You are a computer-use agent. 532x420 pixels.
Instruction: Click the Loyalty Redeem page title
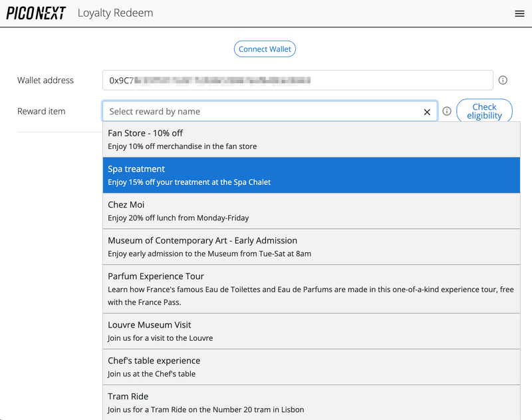pyautogui.click(x=115, y=13)
